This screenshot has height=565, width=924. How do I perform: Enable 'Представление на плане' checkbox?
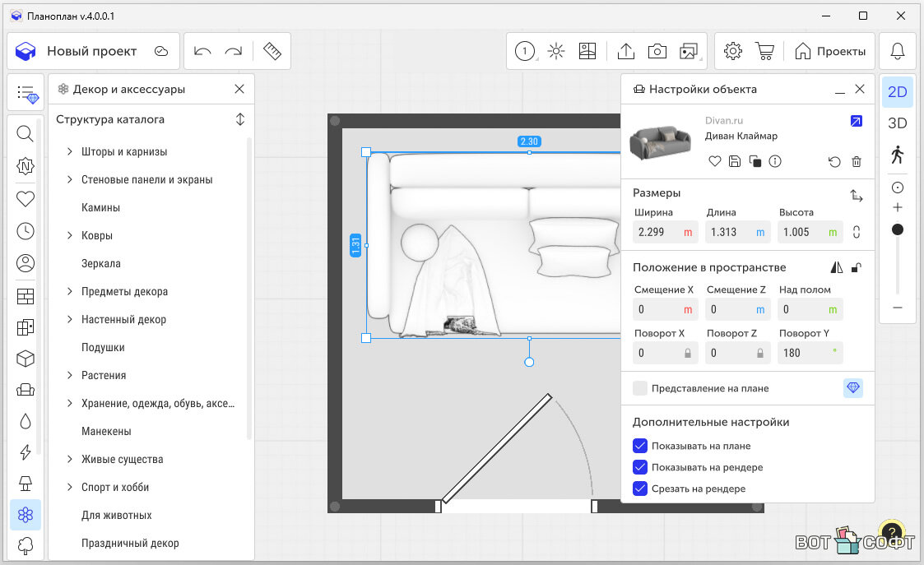tap(640, 388)
